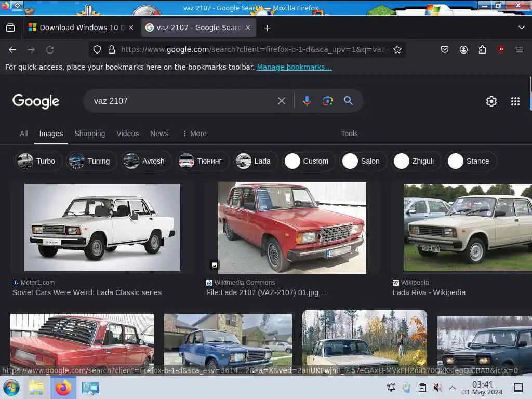Filter images by the Tuning chip

(x=91, y=161)
